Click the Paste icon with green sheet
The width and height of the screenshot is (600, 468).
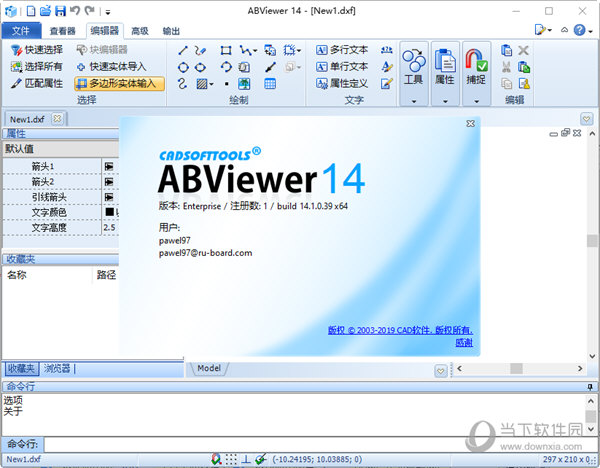523,67
